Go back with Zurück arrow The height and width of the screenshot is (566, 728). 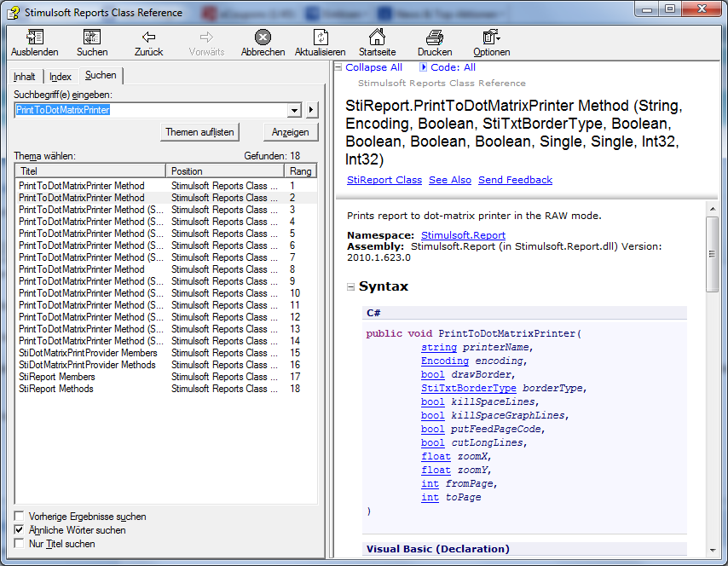pos(148,38)
